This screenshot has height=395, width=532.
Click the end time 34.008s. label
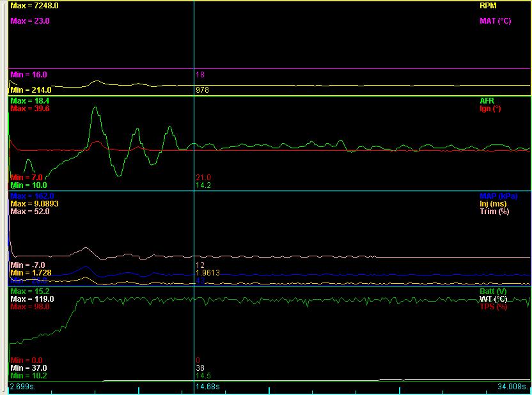click(x=512, y=387)
